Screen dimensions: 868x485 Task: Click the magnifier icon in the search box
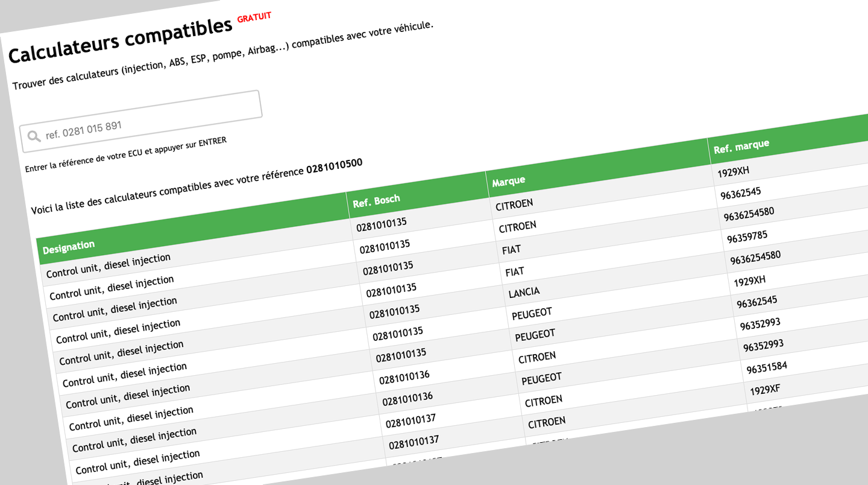[x=34, y=136]
